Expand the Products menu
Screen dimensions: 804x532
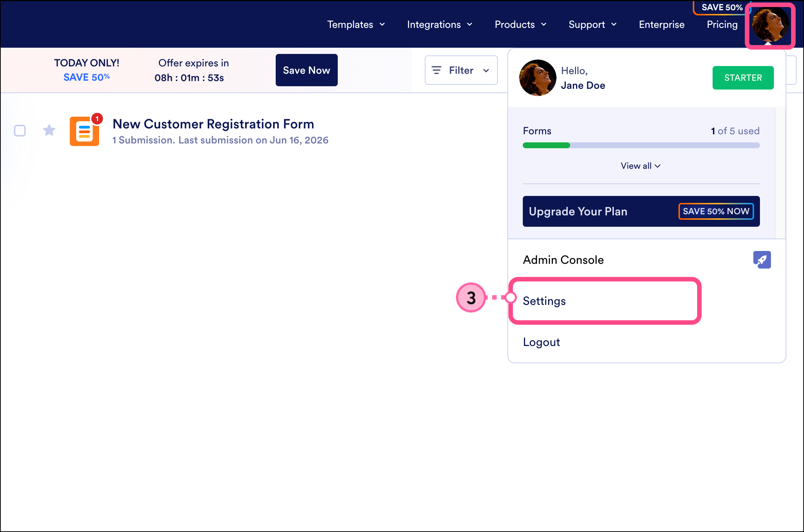pos(521,25)
